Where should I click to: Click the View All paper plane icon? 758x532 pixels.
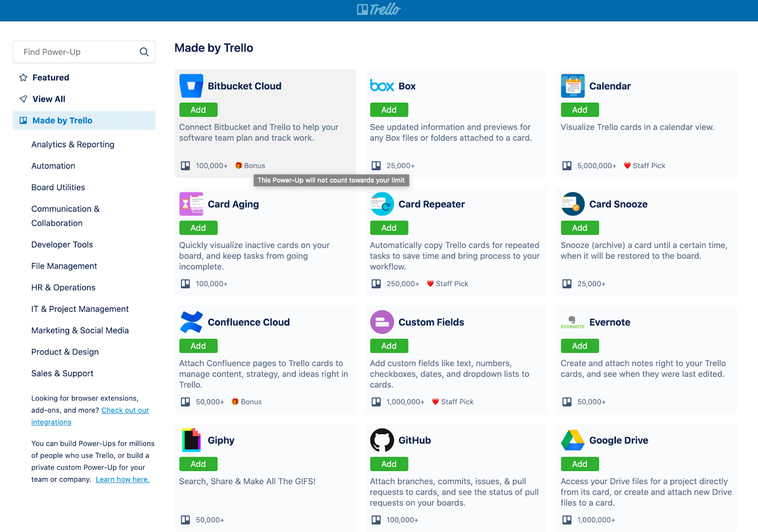[23, 99]
